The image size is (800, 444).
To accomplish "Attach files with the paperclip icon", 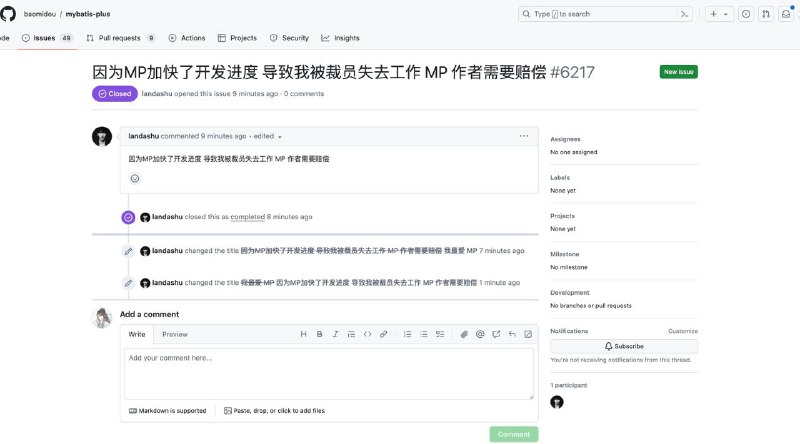I will (464, 334).
